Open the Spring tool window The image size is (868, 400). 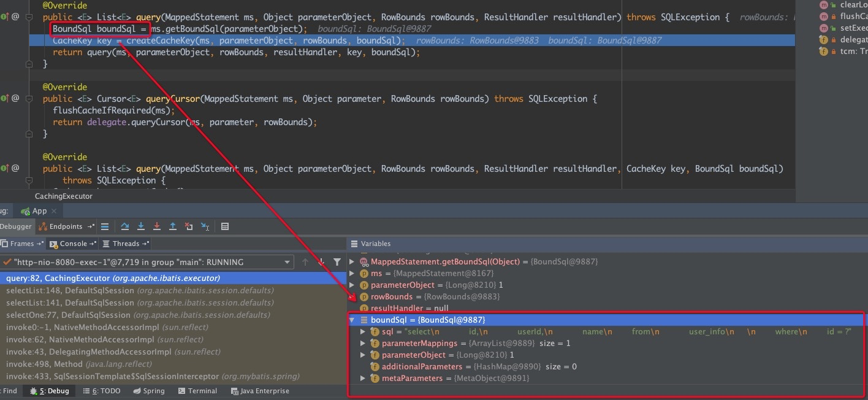click(x=148, y=391)
